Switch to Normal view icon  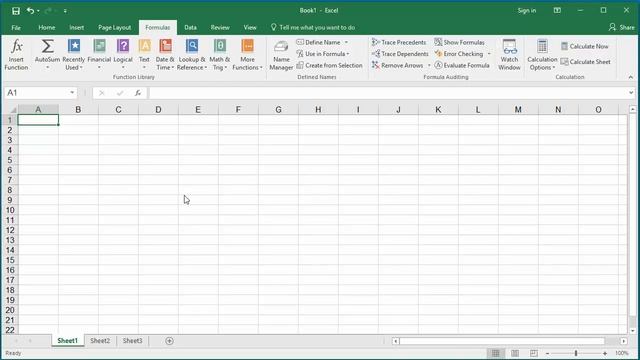496,353
